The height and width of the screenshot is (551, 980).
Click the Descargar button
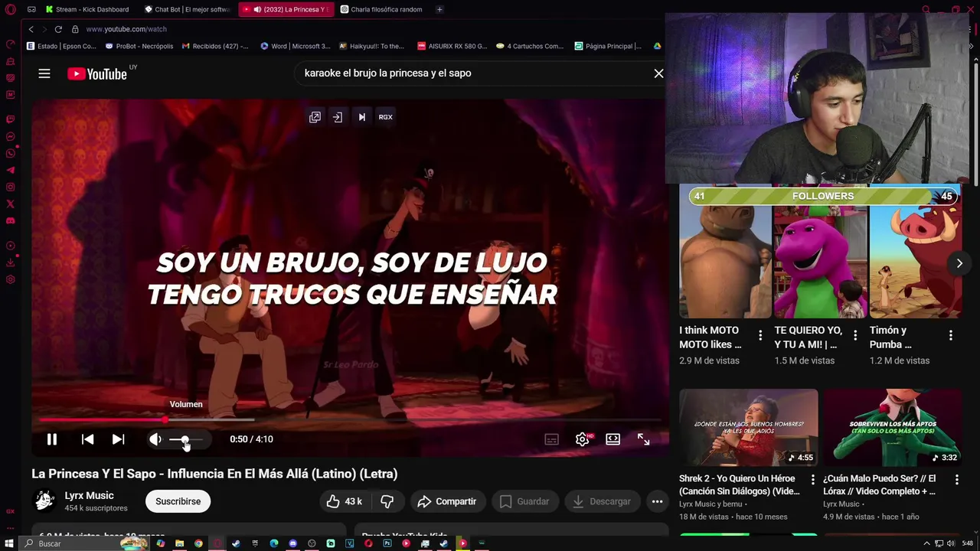coord(602,501)
